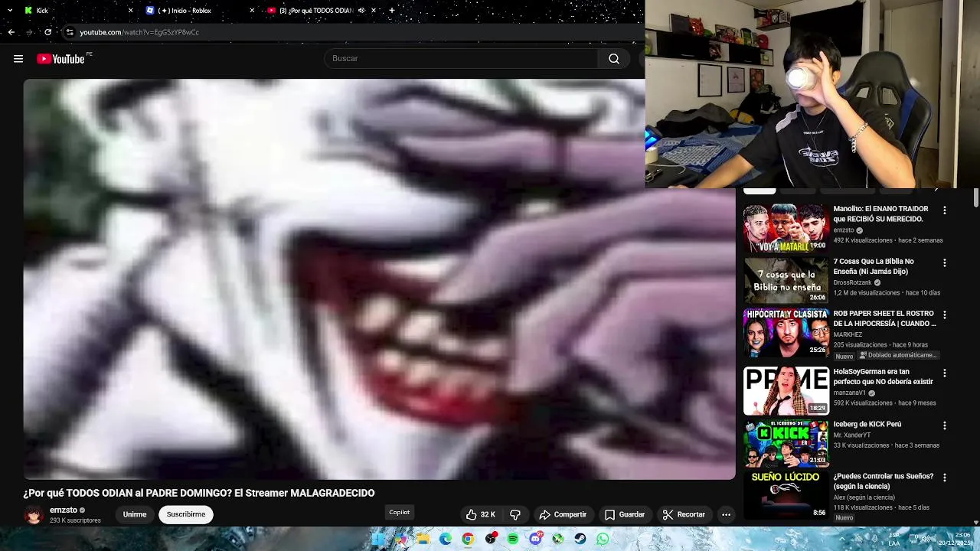Open Iceberg de KICK Perú thumbnail
Image resolution: width=980 pixels, height=551 pixels.
click(x=786, y=443)
